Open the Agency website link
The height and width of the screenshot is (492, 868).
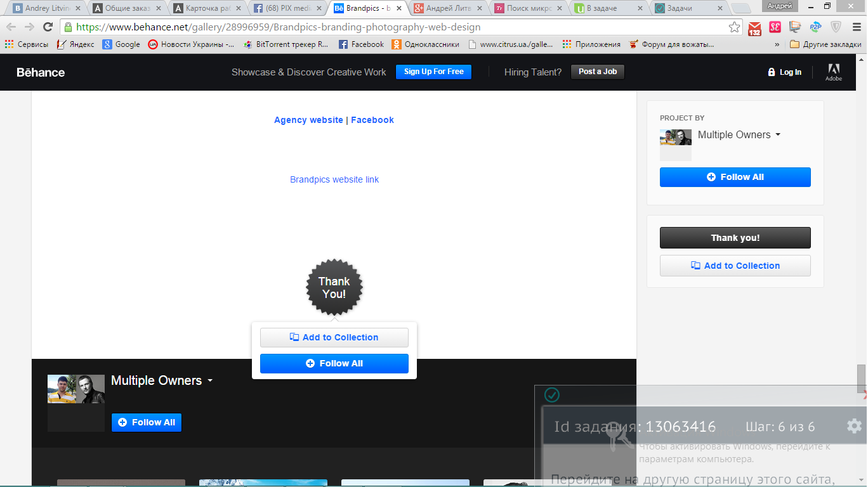(308, 120)
